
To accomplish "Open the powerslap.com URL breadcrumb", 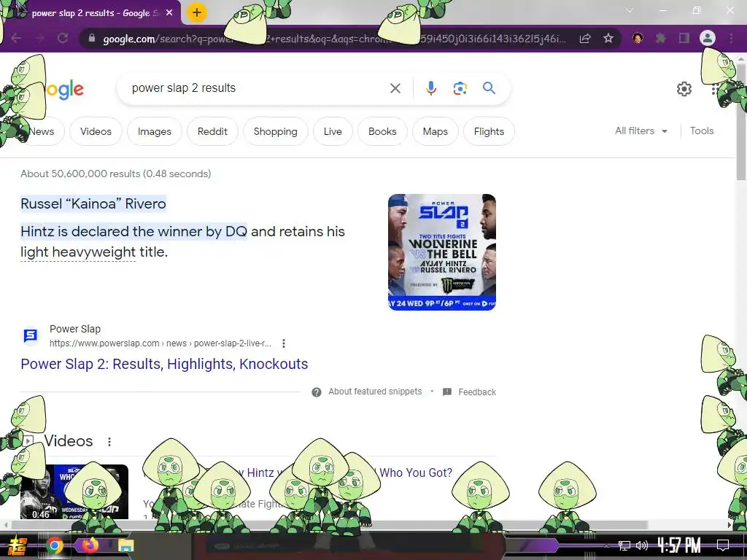I will click(160, 343).
